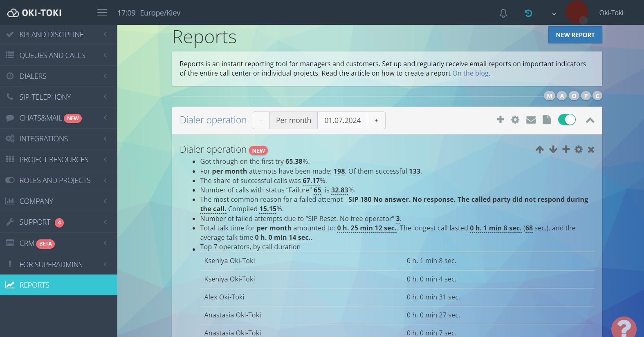
Task: Click the teal history refresh icon
Action: [528, 13]
